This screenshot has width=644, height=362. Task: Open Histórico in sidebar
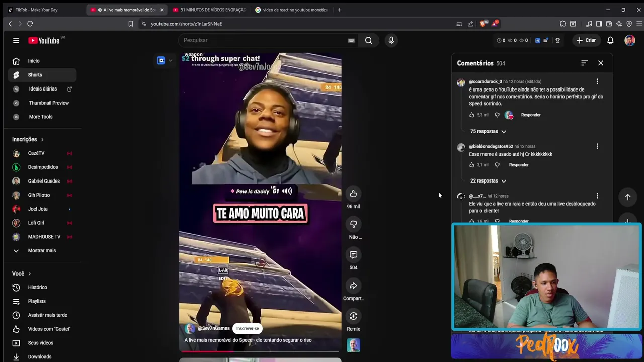[42, 287]
